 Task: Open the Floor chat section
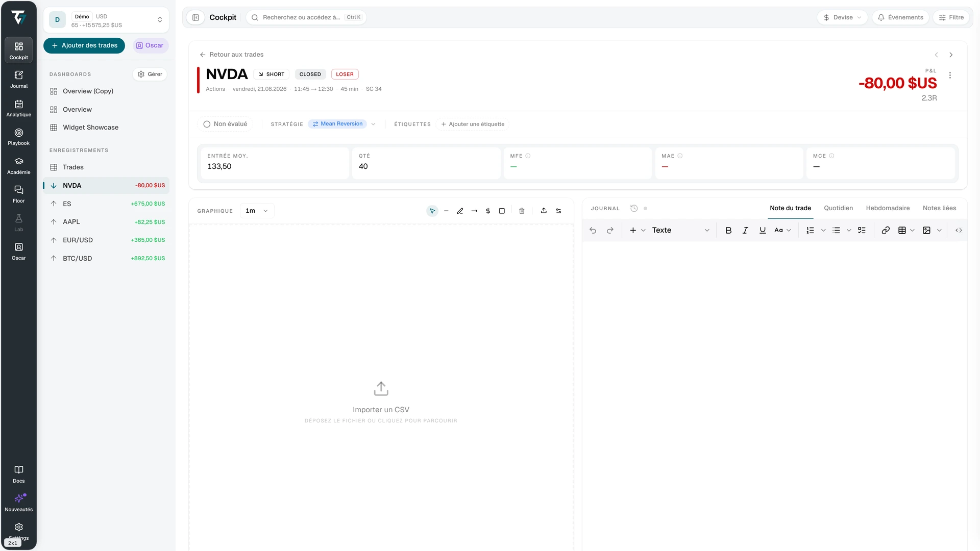click(18, 194)
